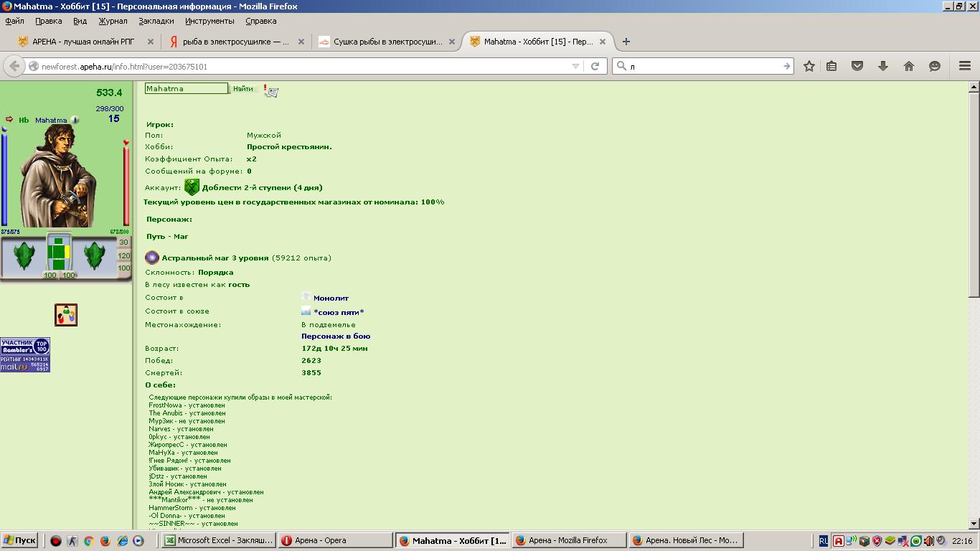Expand the URL bar history dropdown
This screenshot has height=551, width=980.
(x=575, y=66)
